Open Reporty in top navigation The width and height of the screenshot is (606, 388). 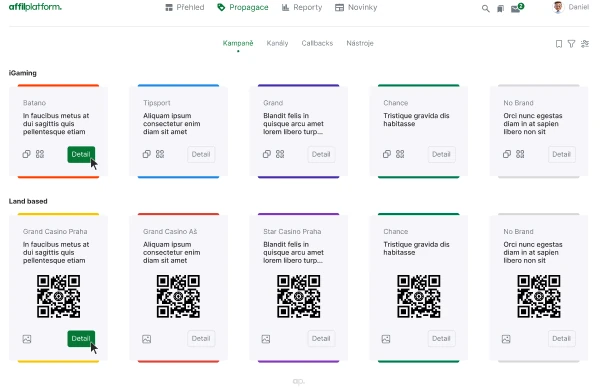(x=302, y=7)
